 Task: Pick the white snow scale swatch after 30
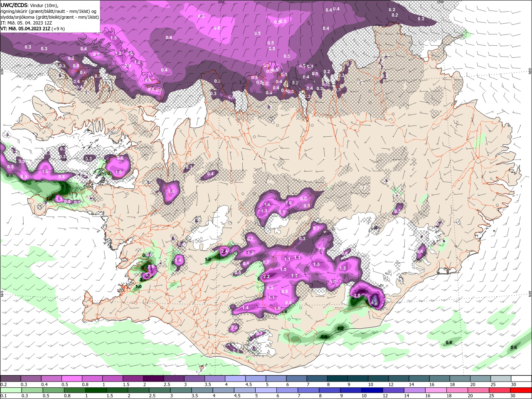tap(521, 378)
